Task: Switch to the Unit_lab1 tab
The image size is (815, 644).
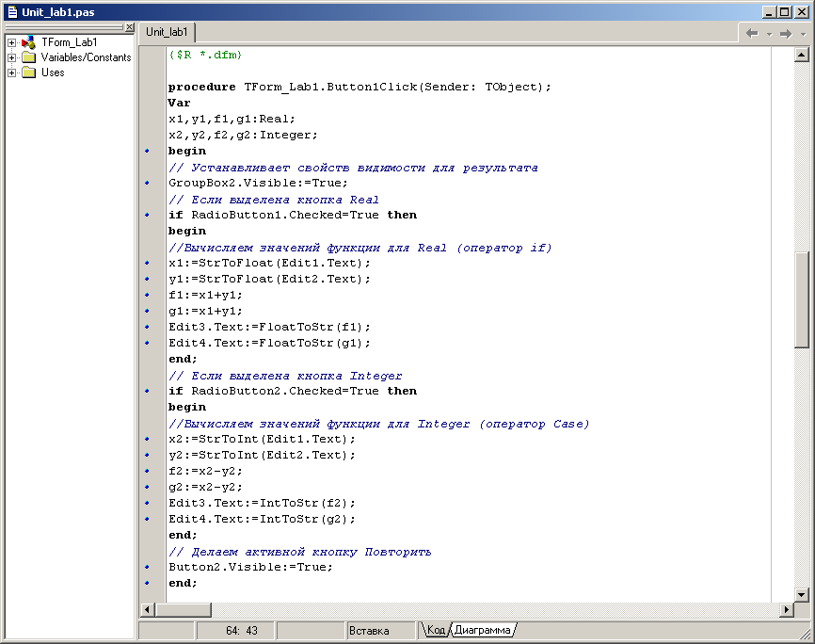Action: tap(167, 32)
